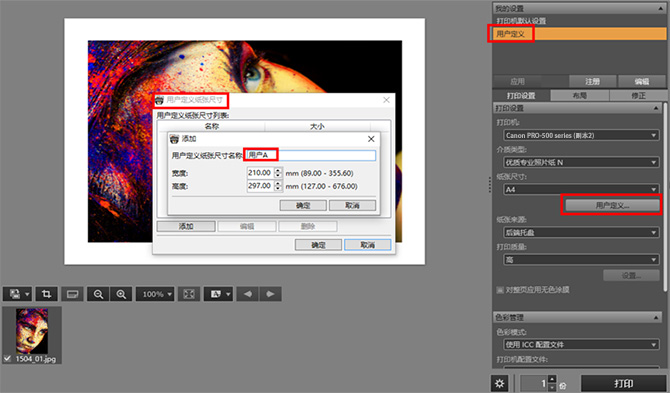Go to the previous image arrow
The height and width of the screenshot is (393, 670).
[247, 294]
